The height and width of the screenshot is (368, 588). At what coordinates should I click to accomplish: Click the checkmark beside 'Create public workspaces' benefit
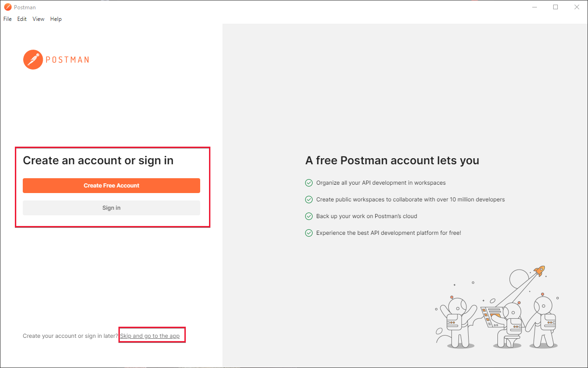tap(309, 199)
